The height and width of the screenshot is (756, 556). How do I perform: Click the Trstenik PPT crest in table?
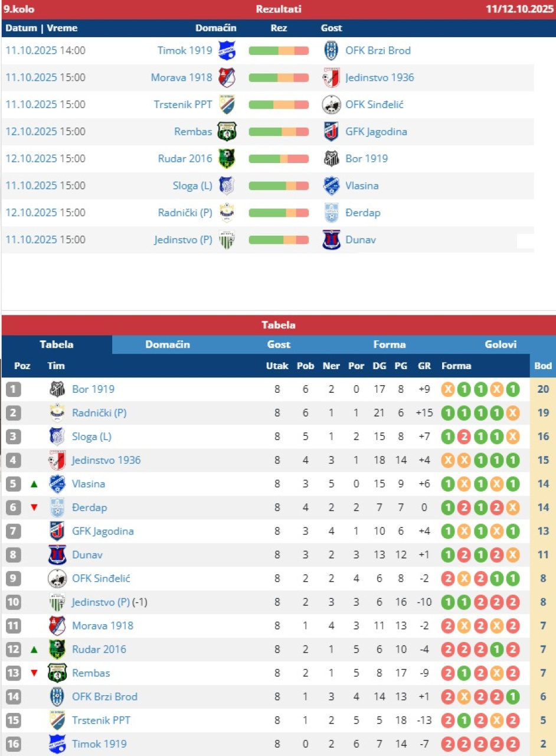pos(57,720)
